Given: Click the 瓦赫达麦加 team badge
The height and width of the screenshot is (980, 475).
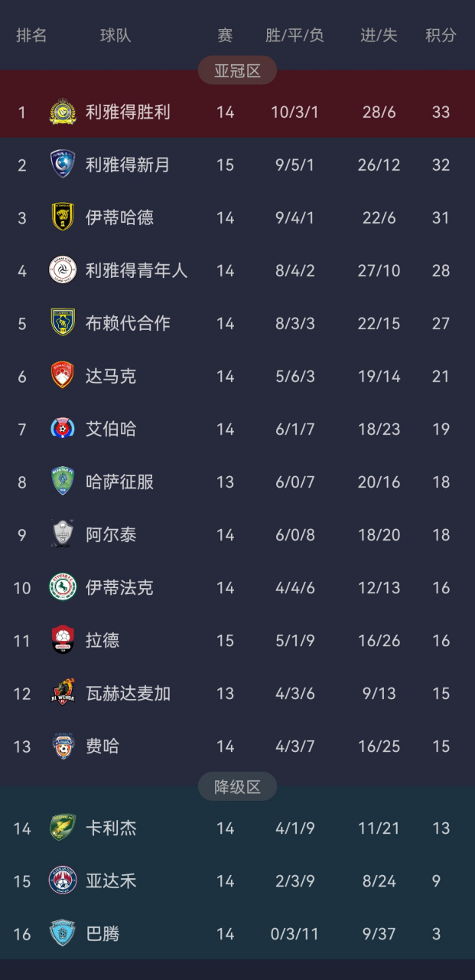Looking at the screenshot, I should click(x=63, y=693).
